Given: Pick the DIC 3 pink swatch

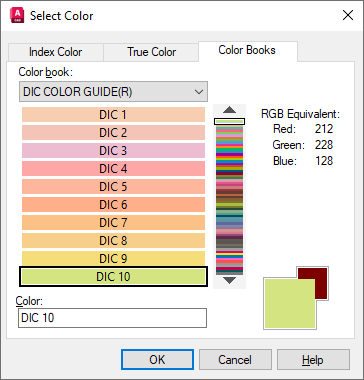Looking at the screenshot, I should 113,151.
